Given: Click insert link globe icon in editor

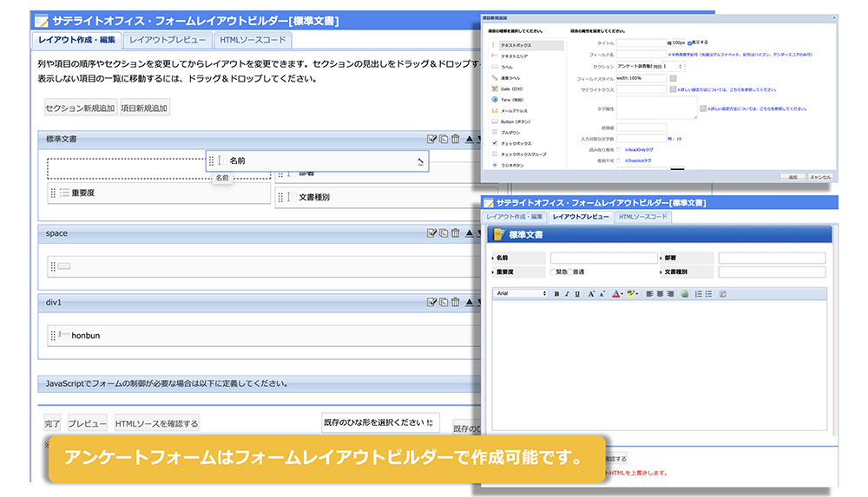Looking at the screenshot, I should click(x=685, y=294).
